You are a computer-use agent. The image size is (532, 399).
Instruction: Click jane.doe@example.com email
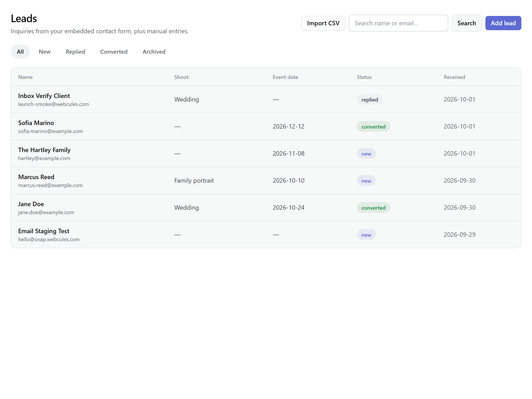coord(46,212)
